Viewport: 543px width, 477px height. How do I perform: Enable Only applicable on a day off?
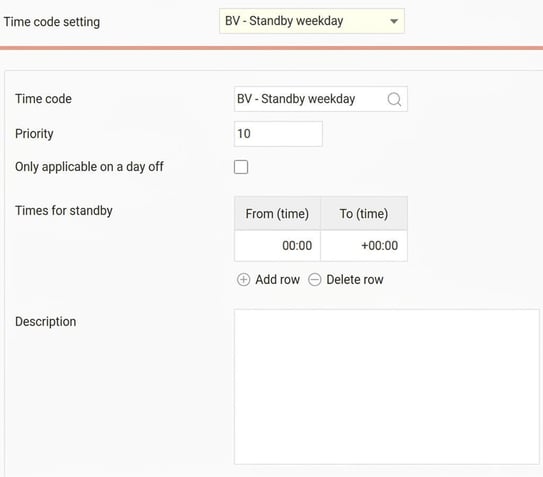[x=241, y=167]
